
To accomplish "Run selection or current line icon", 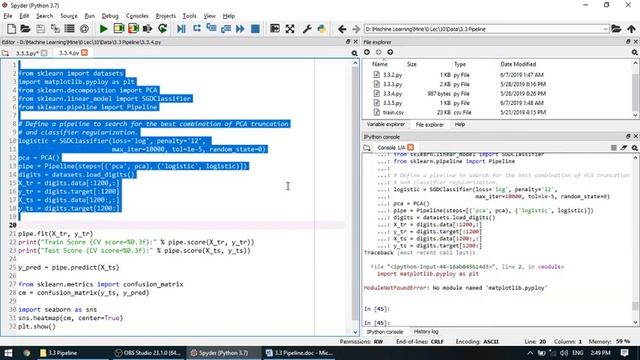I will point(148,29).
